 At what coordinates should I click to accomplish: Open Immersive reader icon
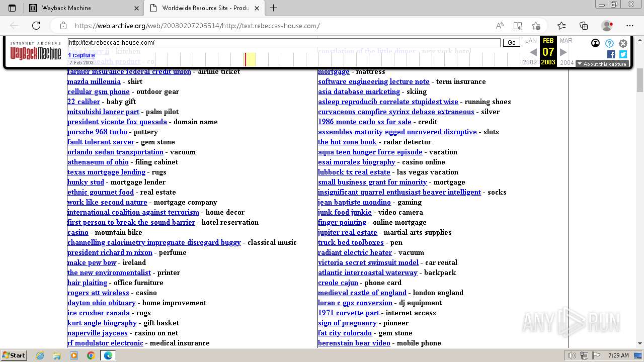[518, 26]
